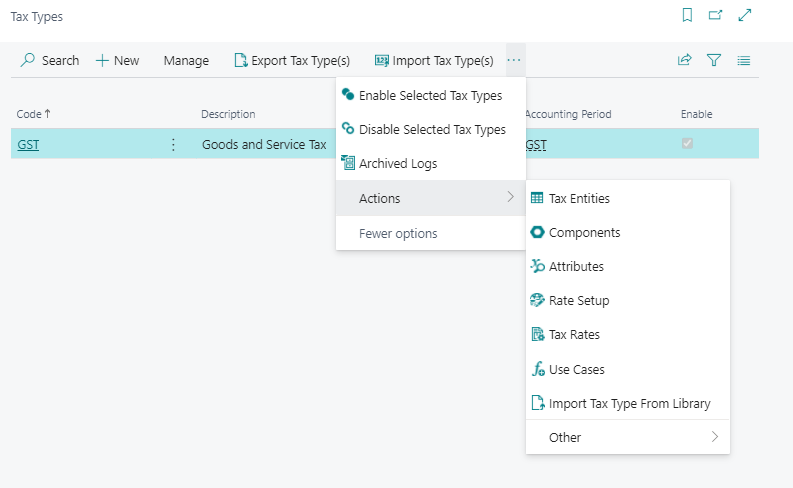Click the three-dot more options button

pyautogui.click(x=514, y=60)
